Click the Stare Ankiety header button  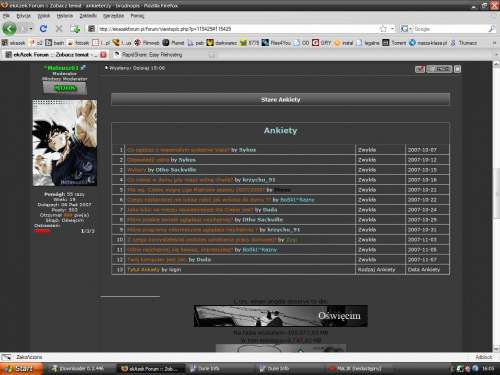[280, 99]
